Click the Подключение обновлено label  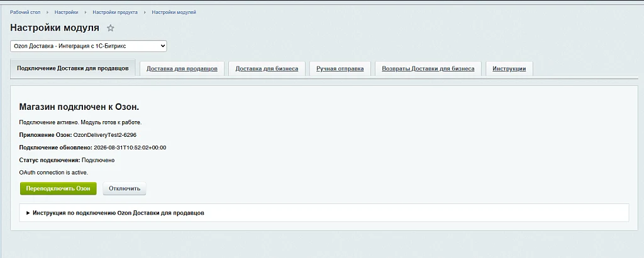[56, 148]
